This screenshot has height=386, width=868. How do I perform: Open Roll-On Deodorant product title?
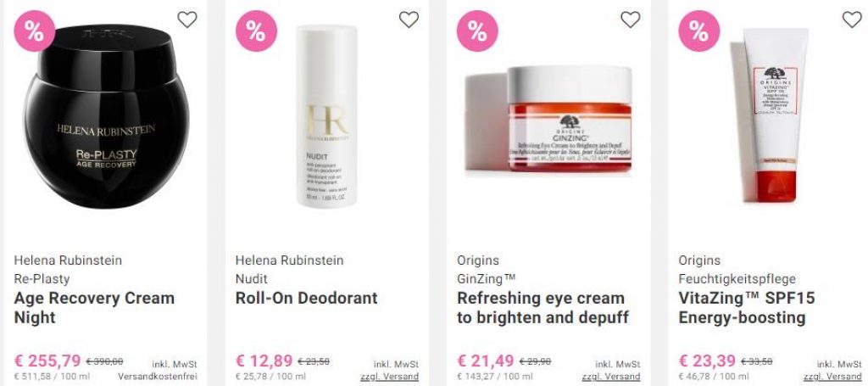(x=307, y=298)
